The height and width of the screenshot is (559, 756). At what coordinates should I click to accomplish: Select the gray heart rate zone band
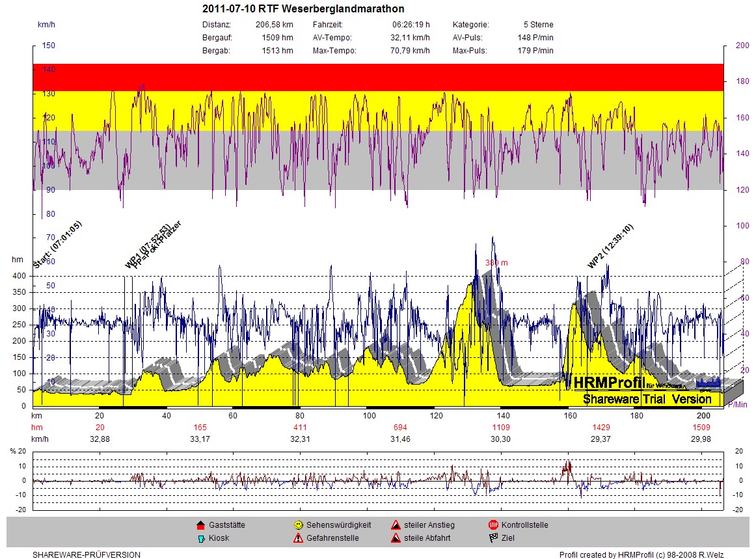(x=377, y=160)
